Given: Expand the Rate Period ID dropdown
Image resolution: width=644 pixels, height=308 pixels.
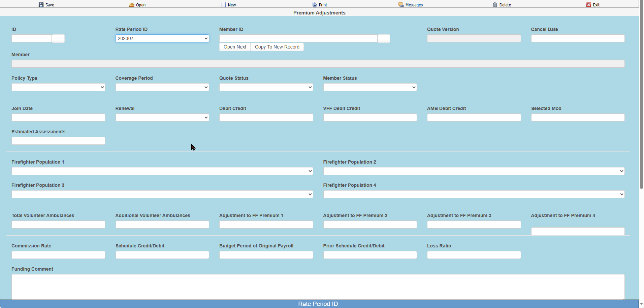Looking at the screenshot, I should (x=162, y=38).
